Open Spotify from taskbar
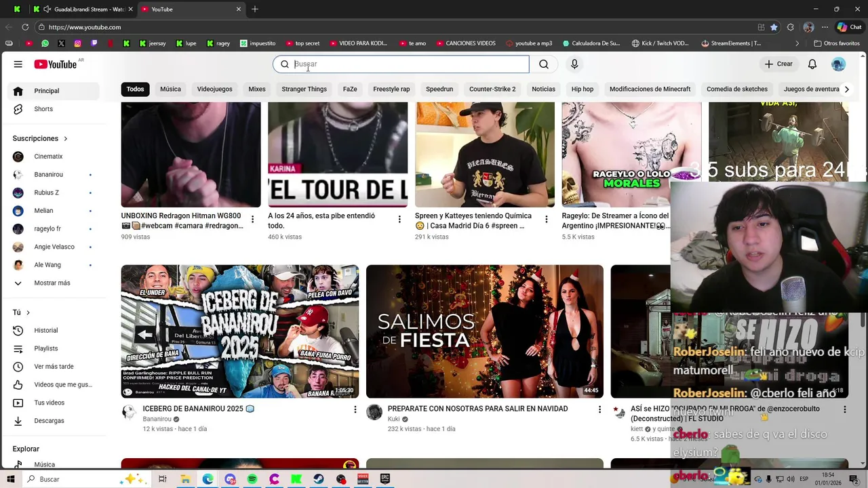The image size is (868, 488). (252, 479)
